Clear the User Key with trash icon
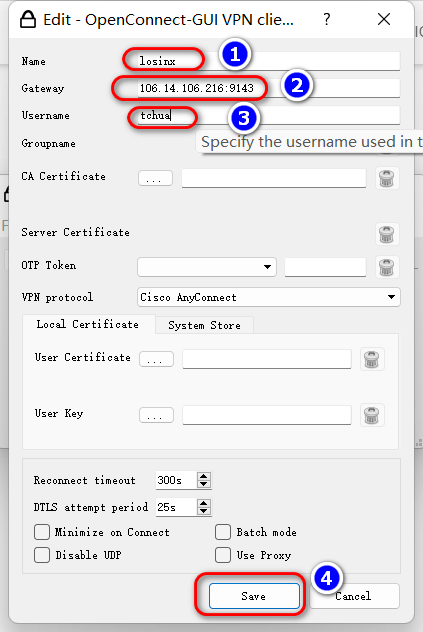The height and width of the screenshot is (632, 423). click(x=371, y=415)
